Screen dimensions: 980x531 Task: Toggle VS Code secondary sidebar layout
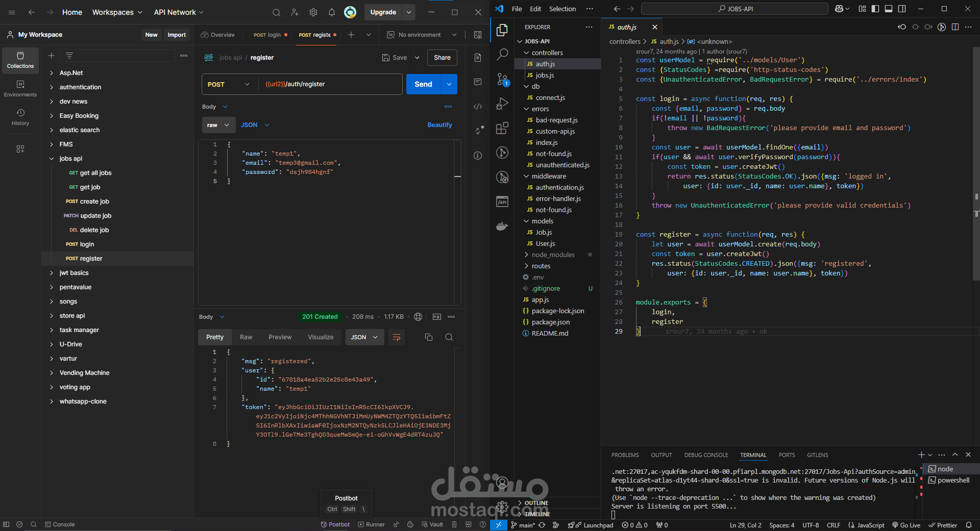click(x=902, y=9)
